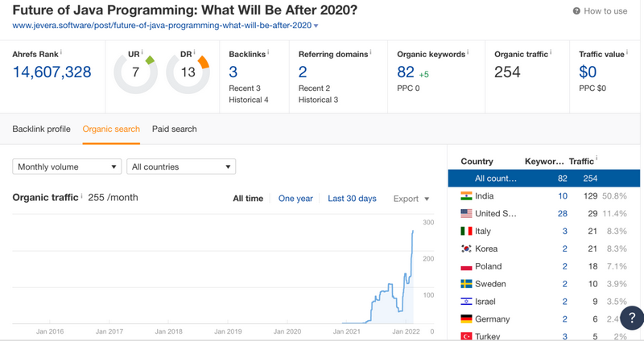Click the Organic keywords info icon
The width and height of the screenshot is (644, 341).
468,51
